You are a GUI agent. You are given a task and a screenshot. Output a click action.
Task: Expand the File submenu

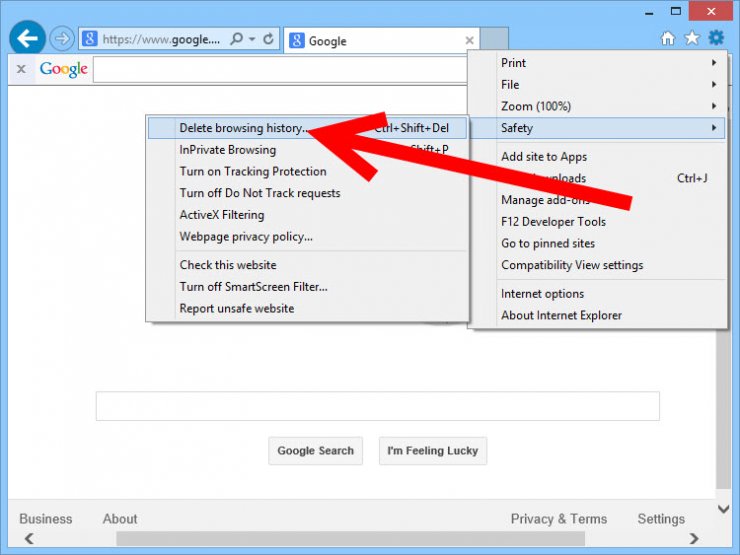click(597, 84)
